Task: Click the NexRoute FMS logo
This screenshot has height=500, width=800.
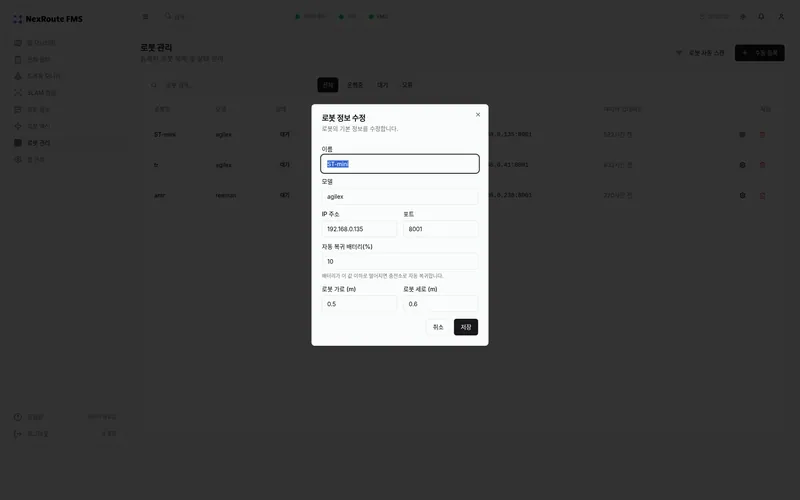Action: (x=47, y=19)
